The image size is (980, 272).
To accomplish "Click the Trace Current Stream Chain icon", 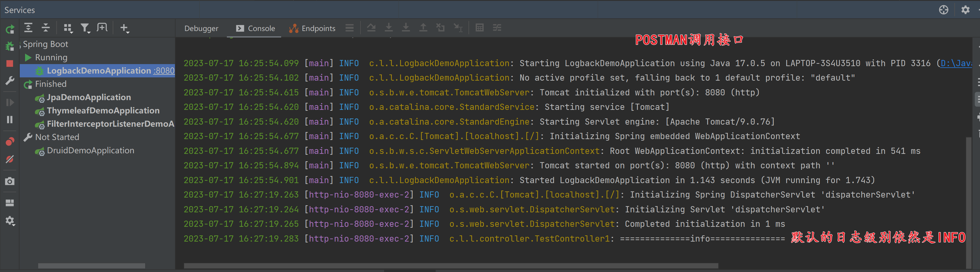I will 497,27.
